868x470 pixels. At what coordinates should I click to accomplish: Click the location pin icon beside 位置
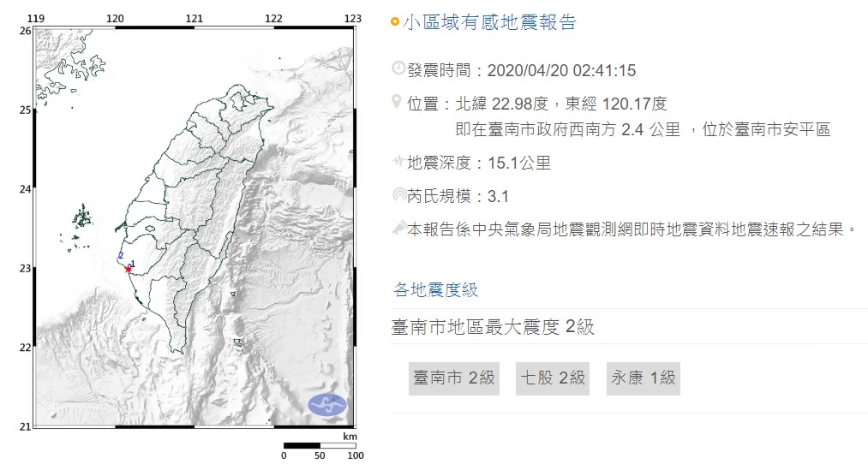(397, 102)
